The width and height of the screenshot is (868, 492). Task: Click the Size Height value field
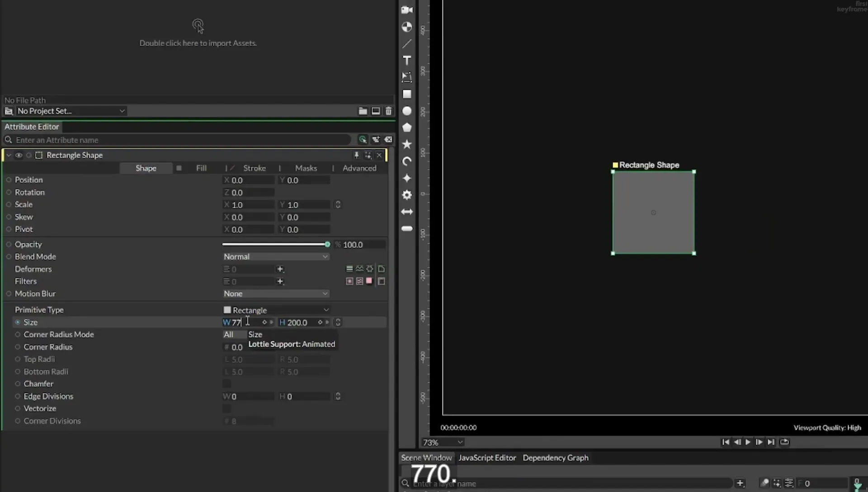point(297,322)
